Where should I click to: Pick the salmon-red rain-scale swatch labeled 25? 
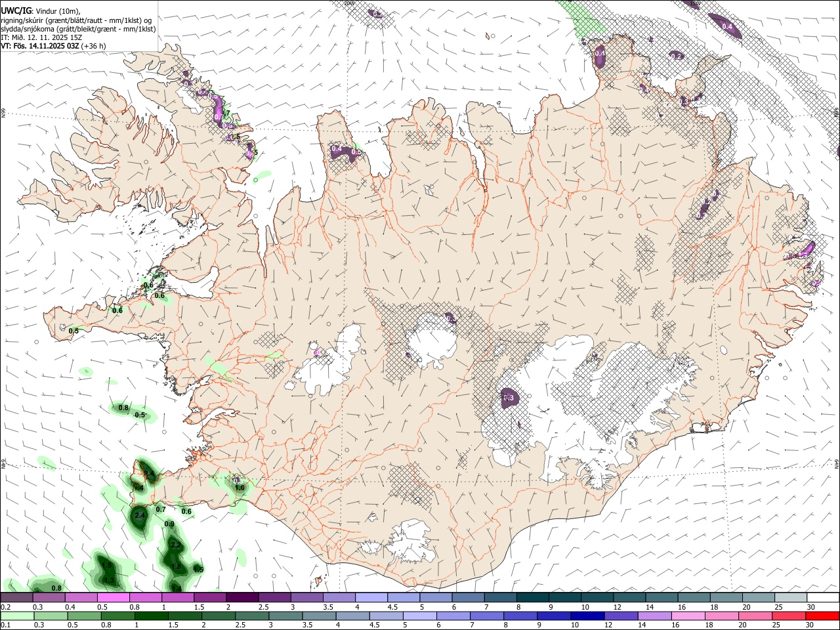point(789,616)
